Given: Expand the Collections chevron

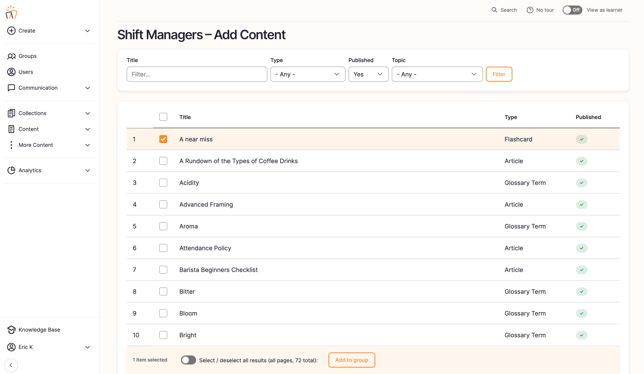Looking at the screenshot, I should 87,113.
